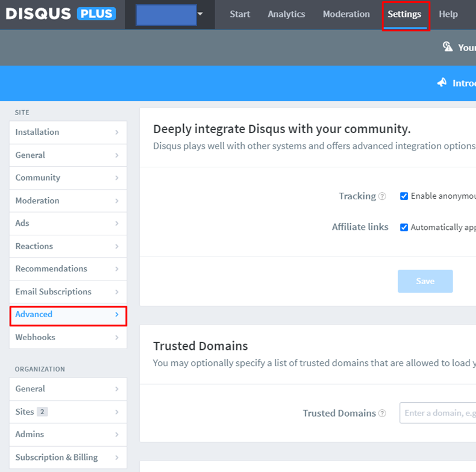Image resolution: width=476 pixels, height=472 pixels.
Task: Open the Admins page
Action: [x=68, y=435]
